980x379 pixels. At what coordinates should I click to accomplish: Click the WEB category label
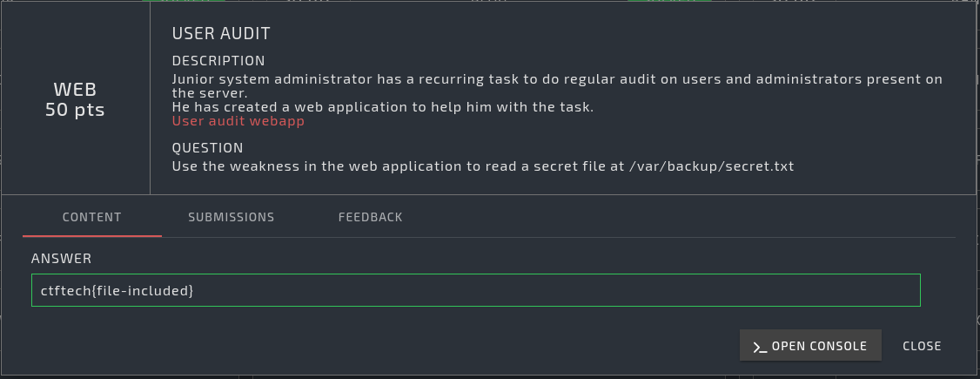[75, 90]
